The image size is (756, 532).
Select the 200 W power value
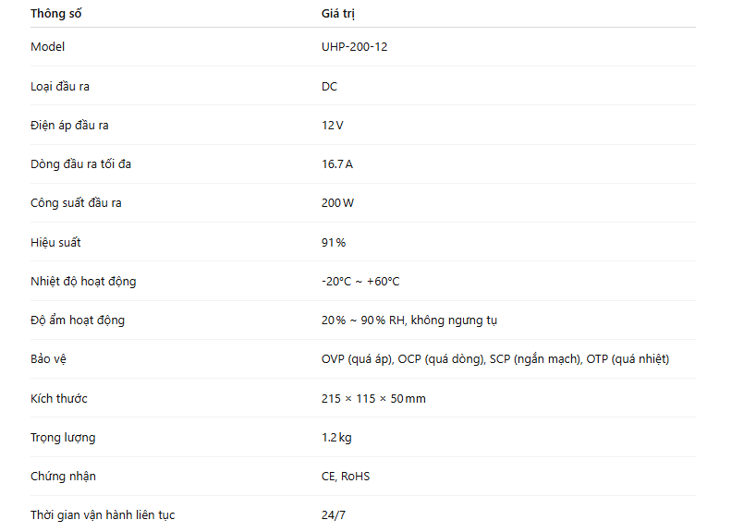pyautogui.click(x=337, y=203)
